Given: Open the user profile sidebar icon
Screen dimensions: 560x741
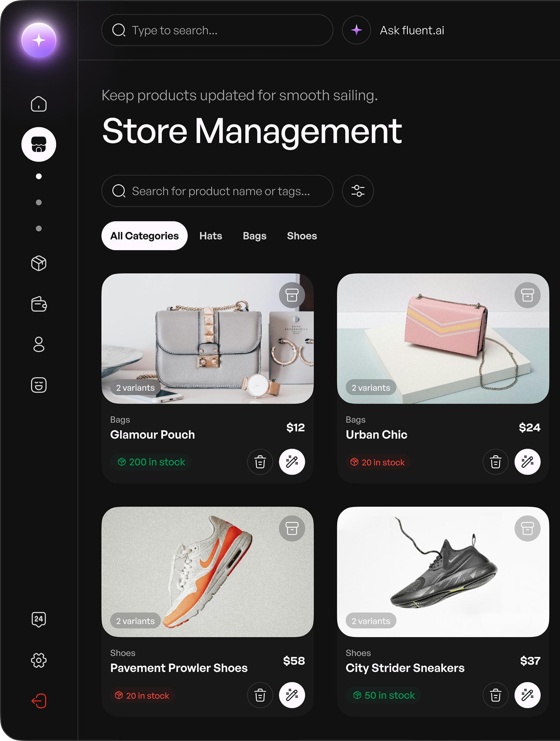Looking at the screenshot, I should coord(39,344).
